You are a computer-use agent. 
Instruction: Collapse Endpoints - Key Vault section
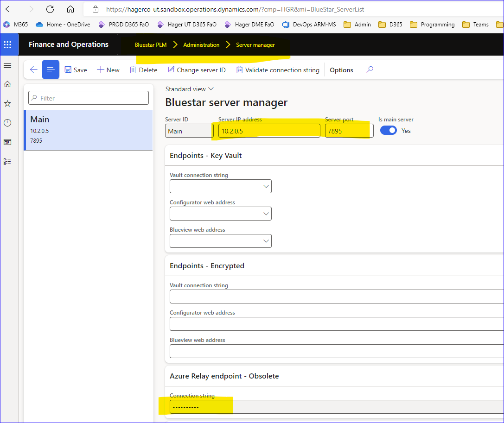click(206, 156)
